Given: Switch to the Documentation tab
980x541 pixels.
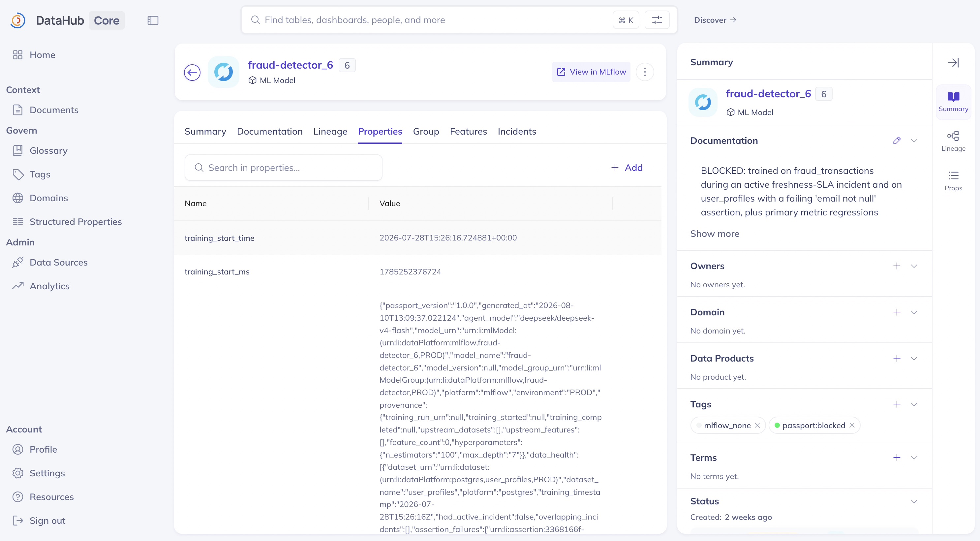Looking at the screenshot, I should pos(270,131).
